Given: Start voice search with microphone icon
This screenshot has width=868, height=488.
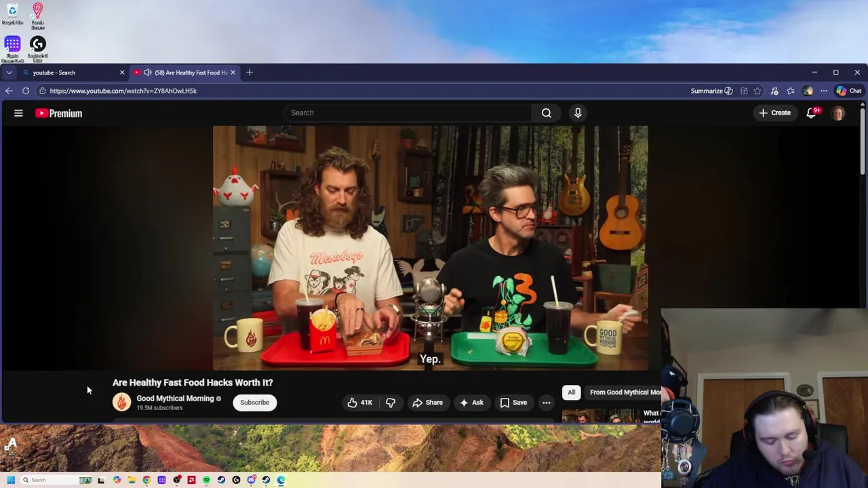Looking at the screenshot, I should tap(578, 113).
